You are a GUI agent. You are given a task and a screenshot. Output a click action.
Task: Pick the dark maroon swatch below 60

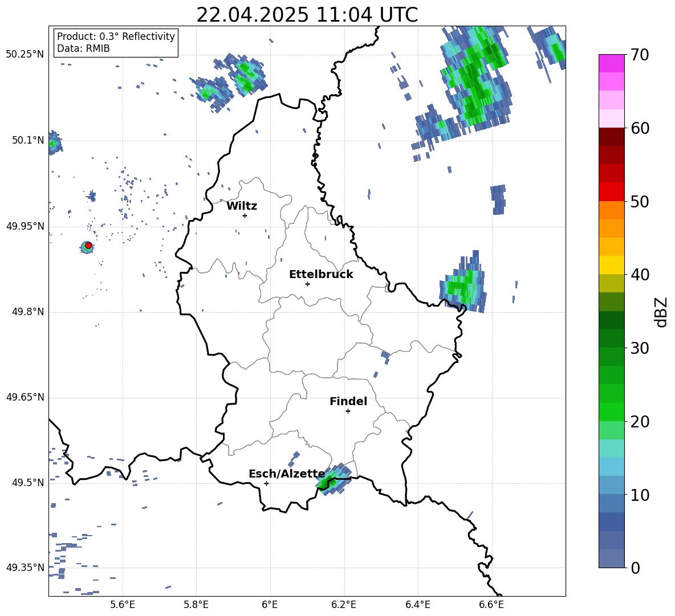(x=611, y=137)
